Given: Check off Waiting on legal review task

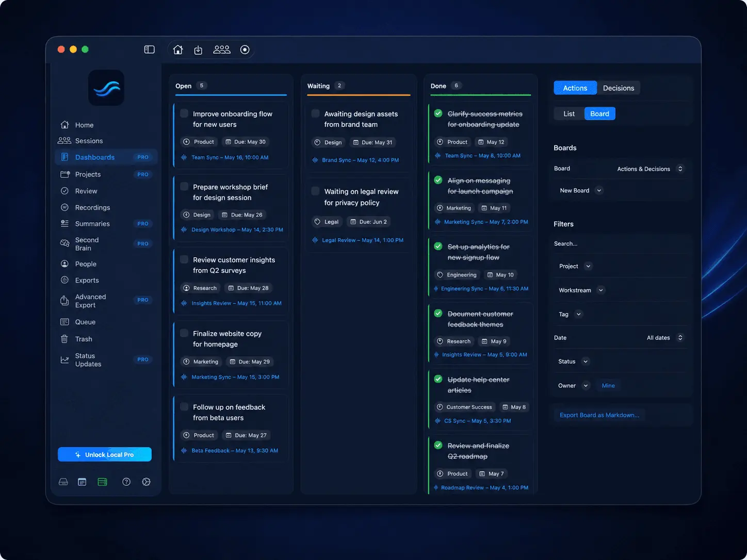Looking at the screenshot, I should pos(315,191).
